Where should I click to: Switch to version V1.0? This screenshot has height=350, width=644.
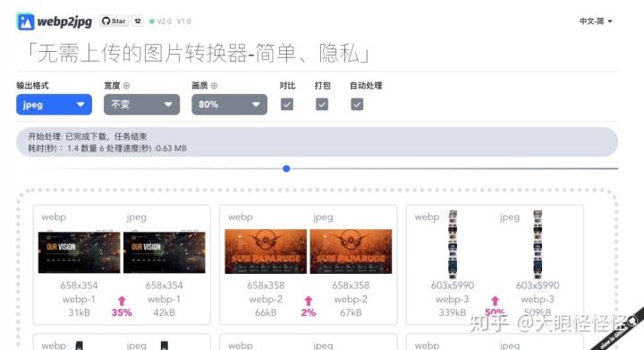pos(184,21)
